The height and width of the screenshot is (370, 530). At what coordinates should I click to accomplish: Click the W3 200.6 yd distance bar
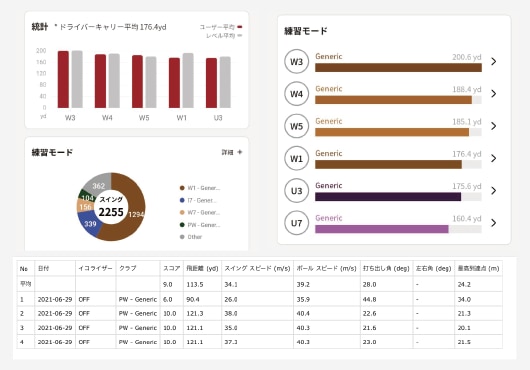point(398,68)
